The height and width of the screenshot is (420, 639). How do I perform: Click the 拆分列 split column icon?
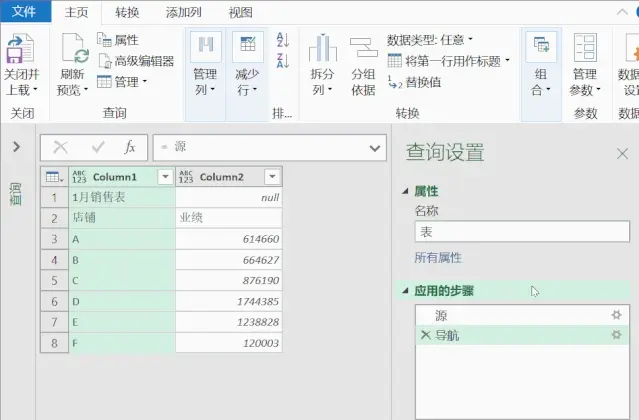coord(322,48)
